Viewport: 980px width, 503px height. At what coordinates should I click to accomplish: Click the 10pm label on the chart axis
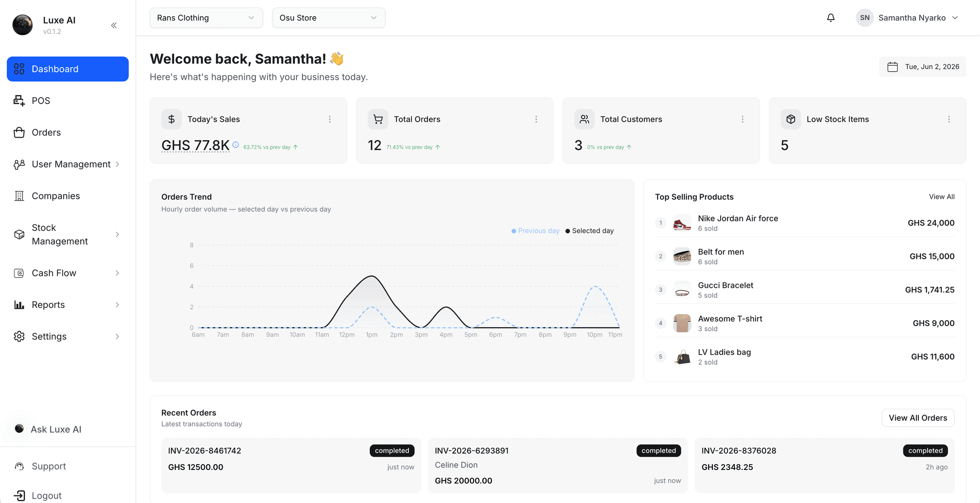point(594,335)
